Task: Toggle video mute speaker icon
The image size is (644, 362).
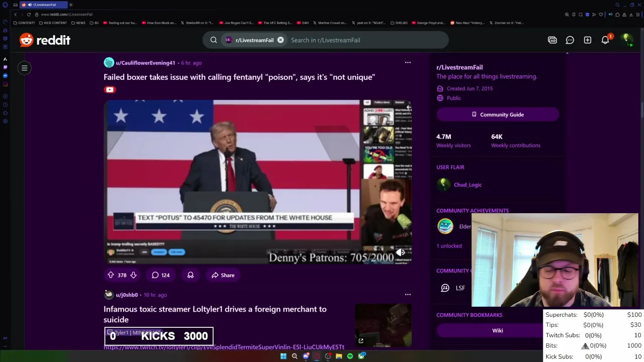Action: (x=400, y=252)
